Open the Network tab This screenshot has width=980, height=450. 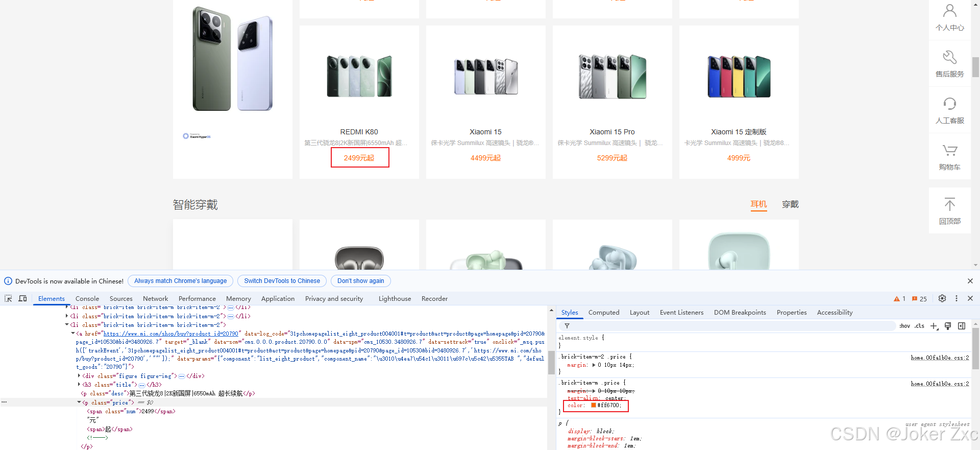tap(156, 299)
